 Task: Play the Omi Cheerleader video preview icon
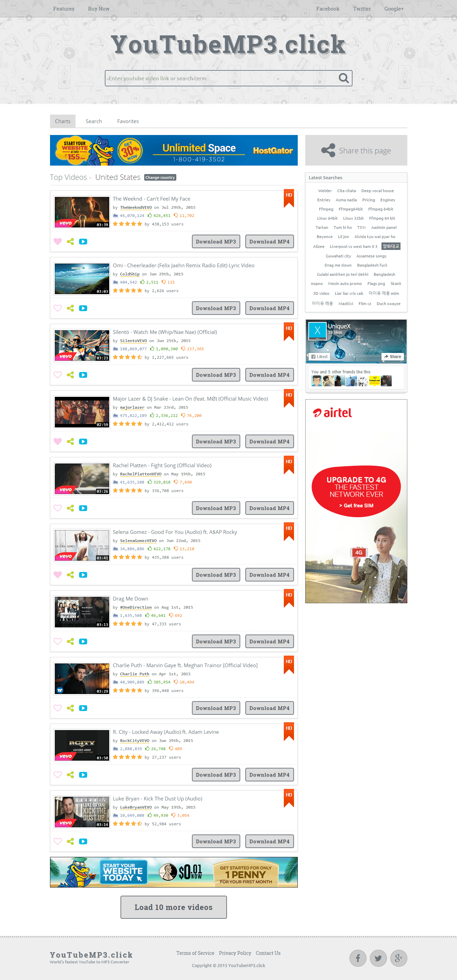(83, 308)
